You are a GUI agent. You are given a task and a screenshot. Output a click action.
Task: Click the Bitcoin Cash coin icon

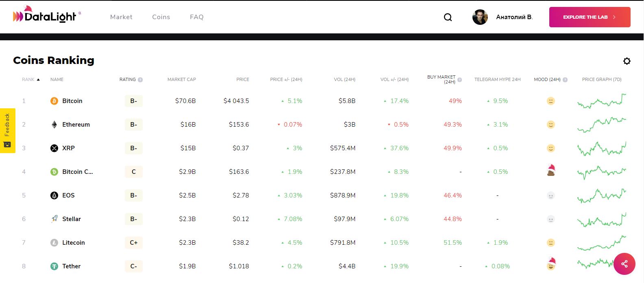click(54, 172)
